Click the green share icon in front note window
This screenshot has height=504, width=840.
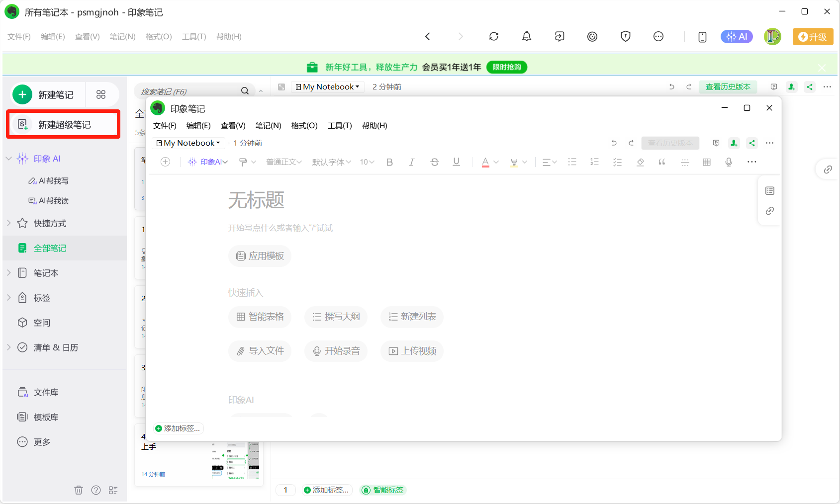click(x=752, y=143)
